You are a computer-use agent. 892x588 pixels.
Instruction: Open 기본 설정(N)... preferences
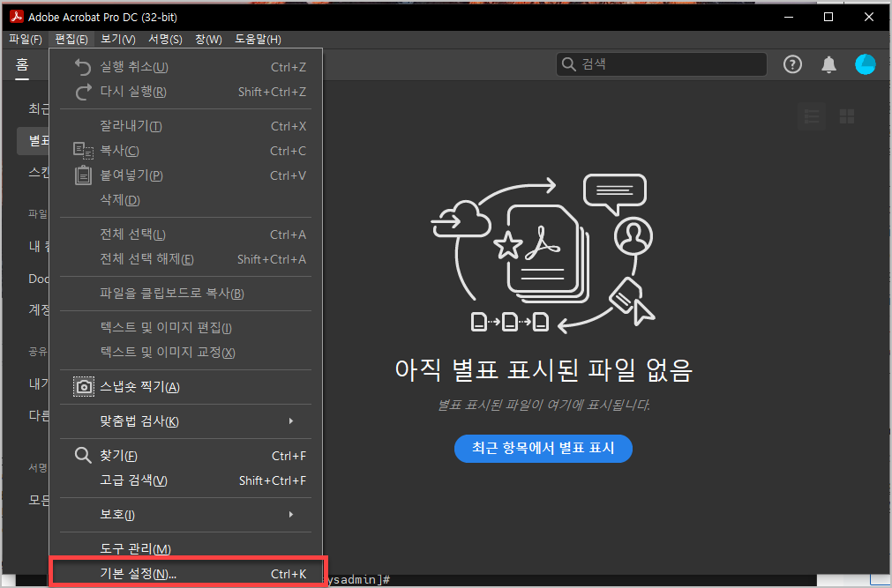point(186,574)
